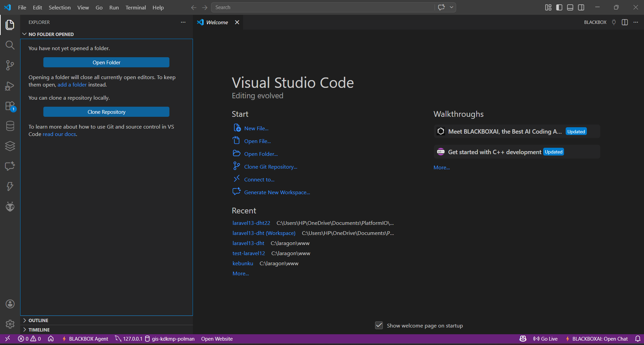Open the Selection menu

59,7
